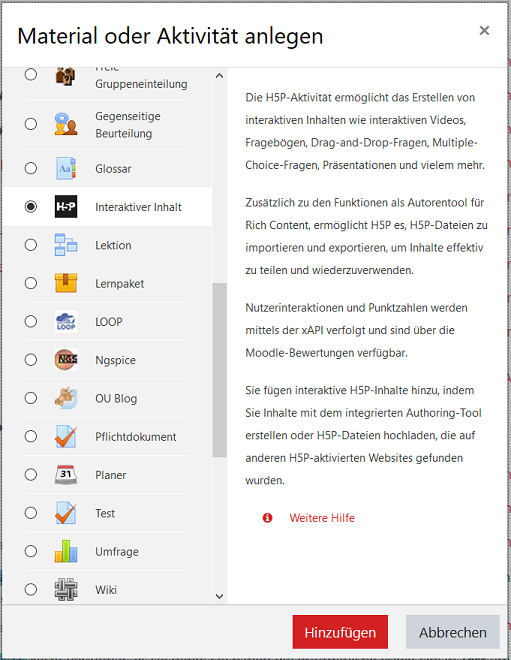Click the Umfrage bar chart icon

[66, 551]
